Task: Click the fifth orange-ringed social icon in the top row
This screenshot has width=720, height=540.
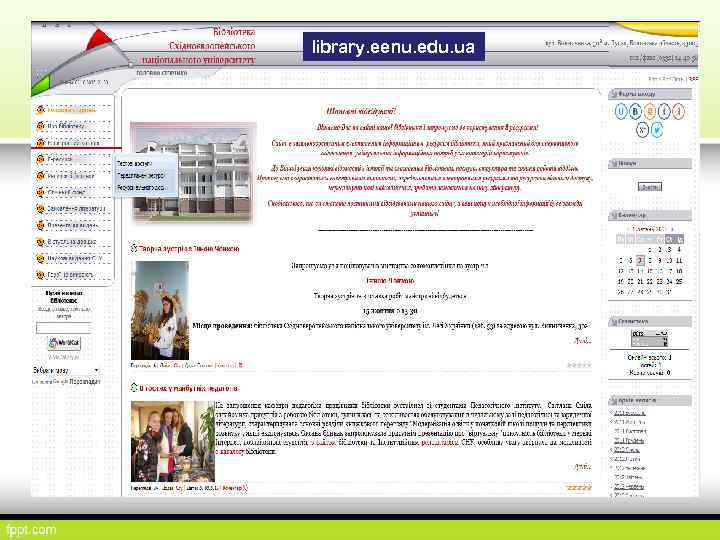Action: coord(678,111)
